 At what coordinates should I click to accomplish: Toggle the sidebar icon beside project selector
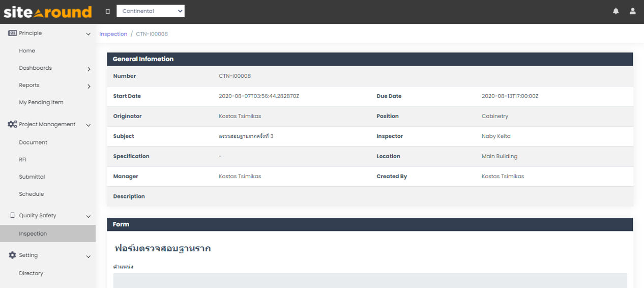(x=107, y=11)
